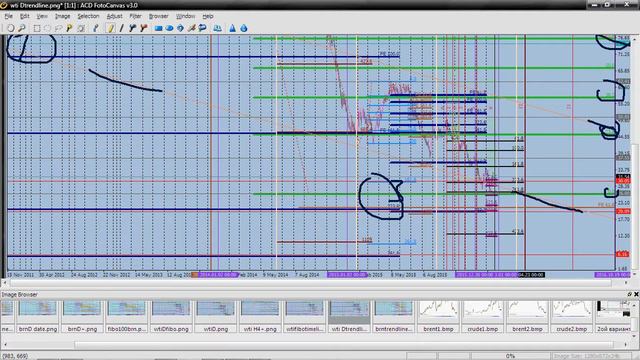
Task: Open wtiDfibo.png thumbnail in Image Browser
Action: click(171, 316)
